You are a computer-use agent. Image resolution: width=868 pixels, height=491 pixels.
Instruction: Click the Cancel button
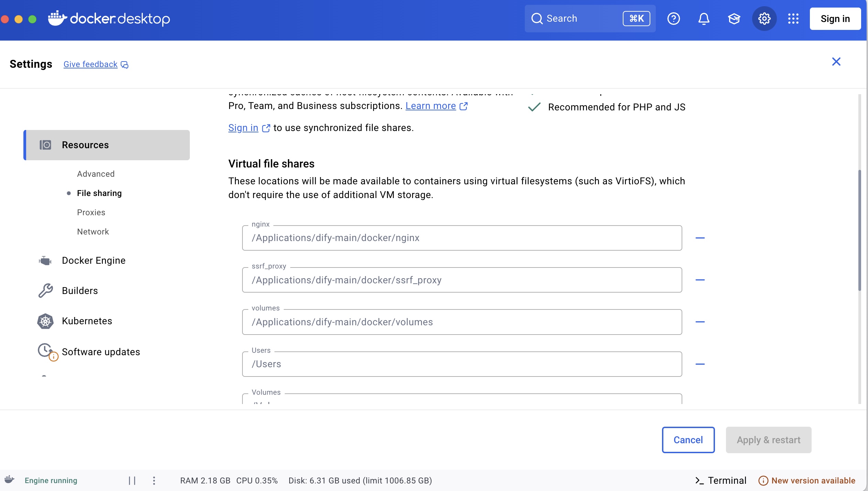coord(688,440)
